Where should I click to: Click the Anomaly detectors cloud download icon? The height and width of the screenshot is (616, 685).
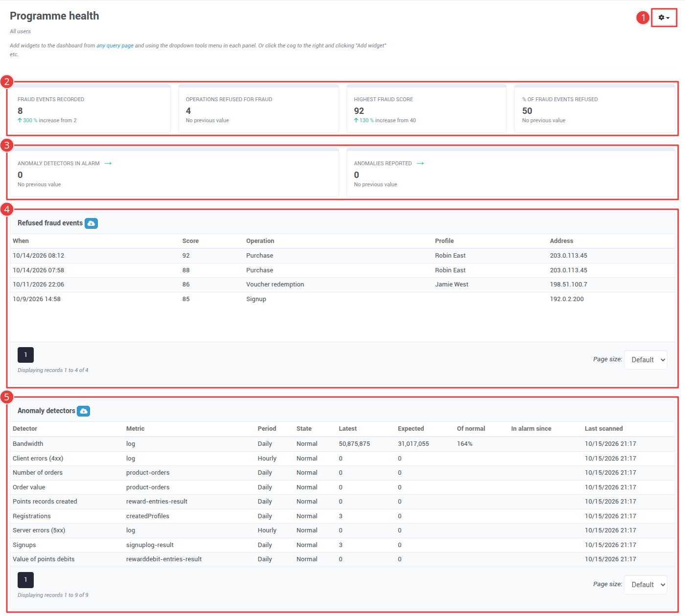(x=84, y=411)
